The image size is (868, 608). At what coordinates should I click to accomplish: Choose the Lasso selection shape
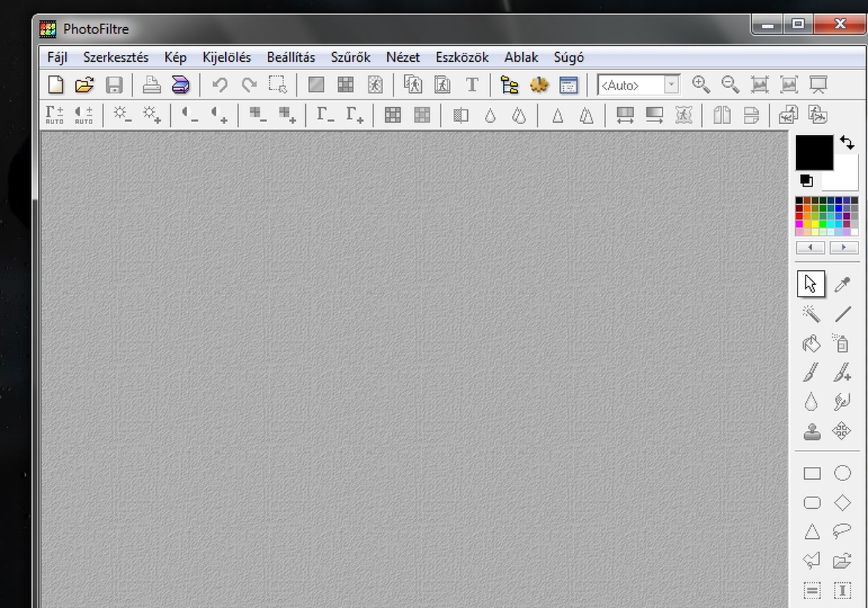(x=842, y=531)
